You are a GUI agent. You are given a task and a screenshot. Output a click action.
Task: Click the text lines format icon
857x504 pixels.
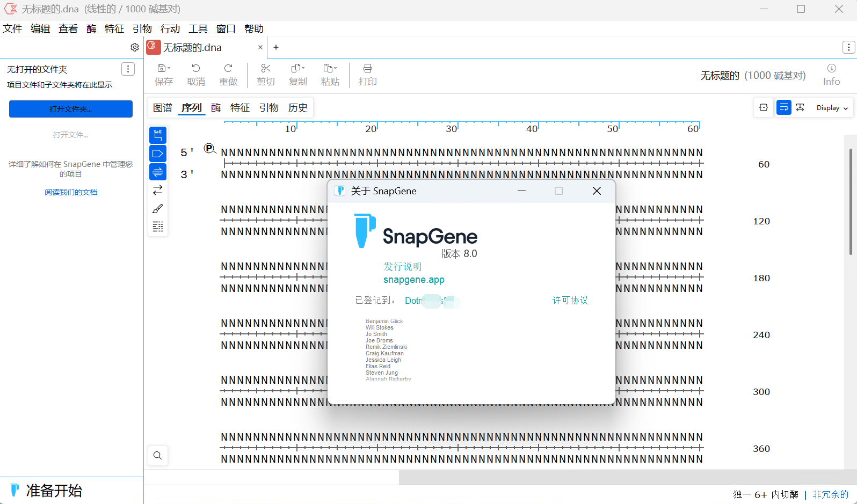click(x=158, y=227)
